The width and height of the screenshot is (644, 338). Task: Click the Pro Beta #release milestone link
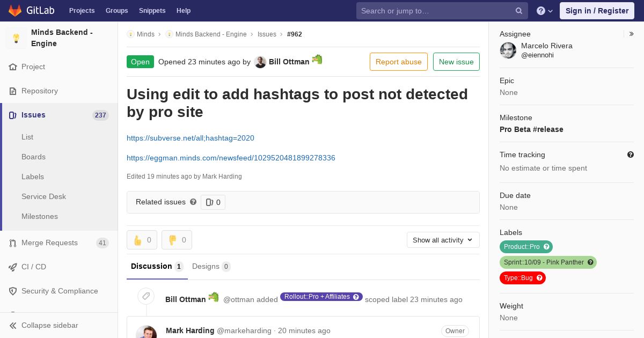pos(531,129)
